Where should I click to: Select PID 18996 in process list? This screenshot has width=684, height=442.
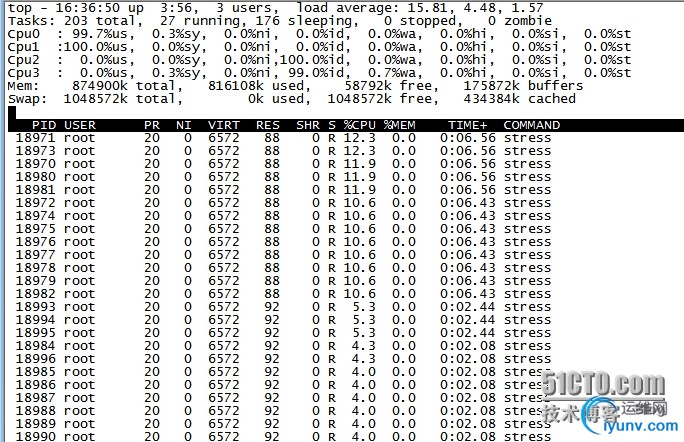click(x=36, y=359)
